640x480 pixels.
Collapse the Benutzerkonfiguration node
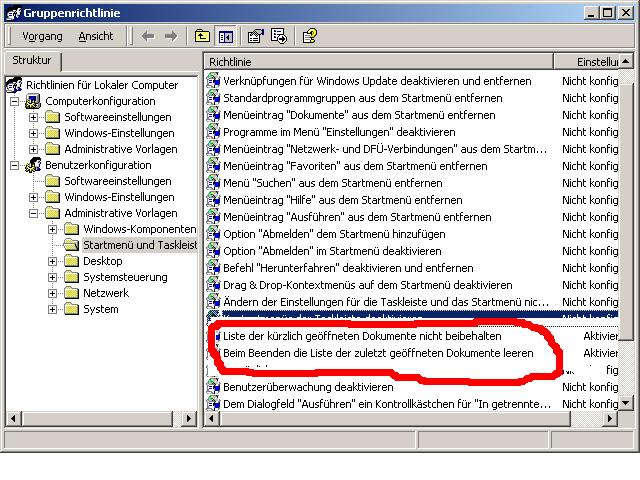point(14,165)
